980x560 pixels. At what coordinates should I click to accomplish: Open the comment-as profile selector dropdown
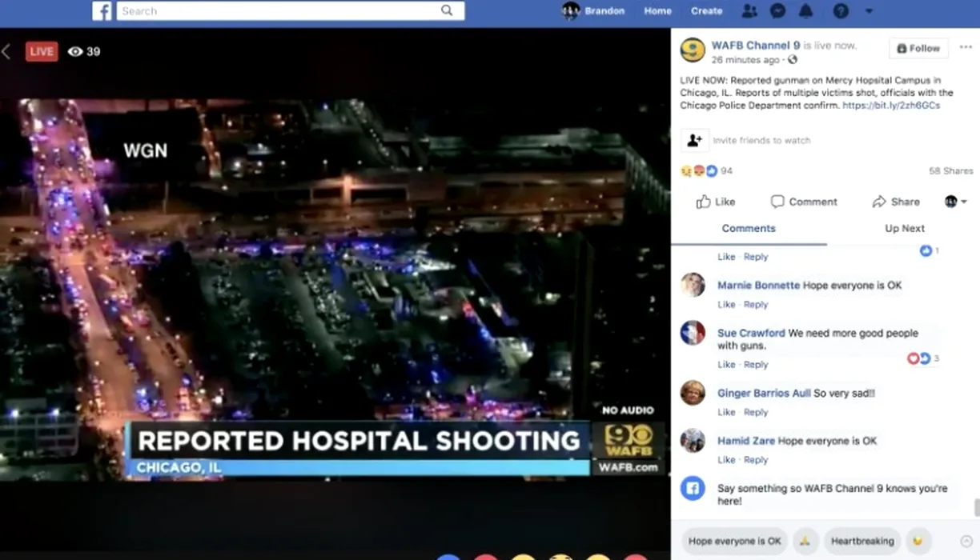tap(955, 202)
